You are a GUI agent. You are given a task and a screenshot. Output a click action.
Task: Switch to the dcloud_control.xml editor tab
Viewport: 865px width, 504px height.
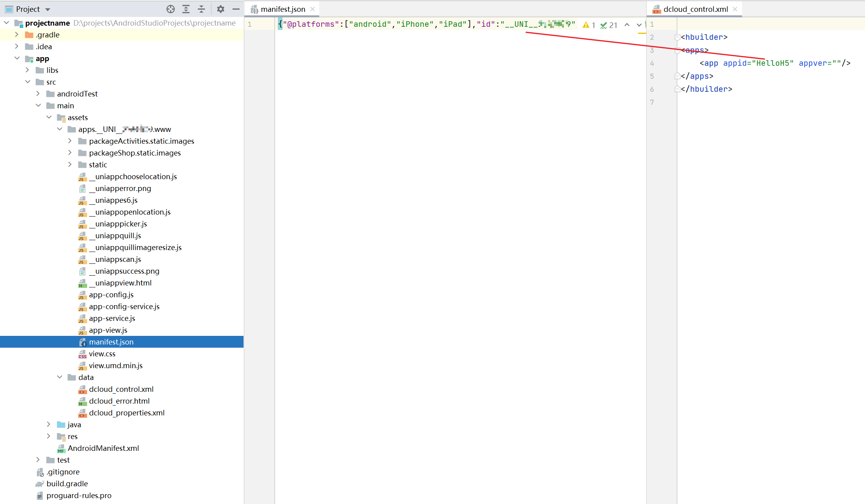point(695,9)
